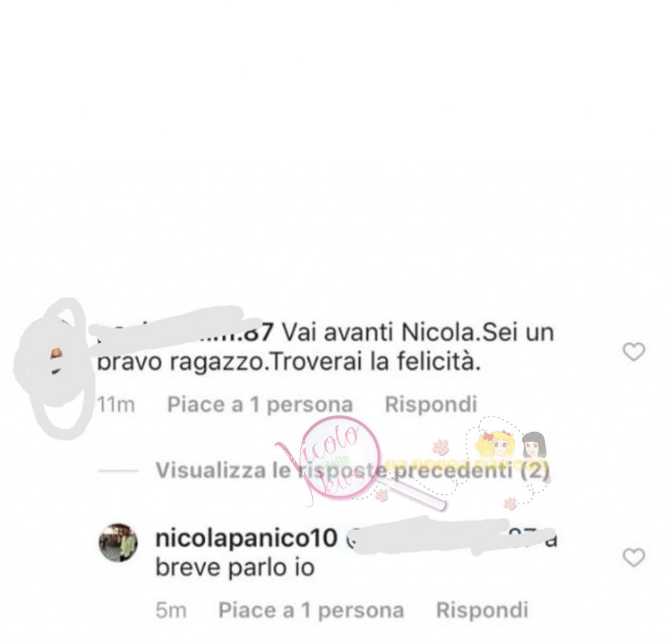Screen dimensions: 670x644
Task: Select the "bravo ragazzo.Troverai la felicità" text
Action: pyautogui.click(x=289, y=362)
